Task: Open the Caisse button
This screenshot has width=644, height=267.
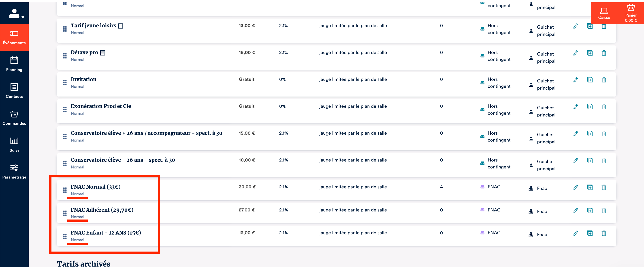Action: (604, 13)
